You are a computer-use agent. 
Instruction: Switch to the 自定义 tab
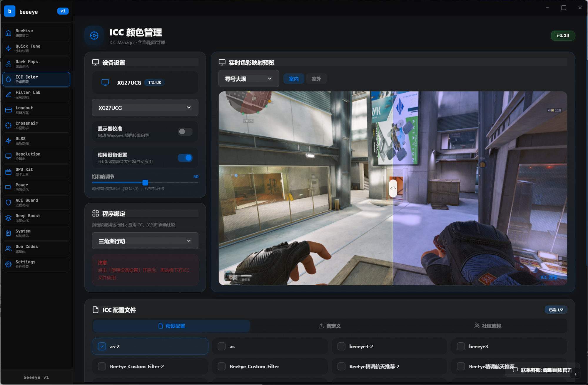(330, 326)
